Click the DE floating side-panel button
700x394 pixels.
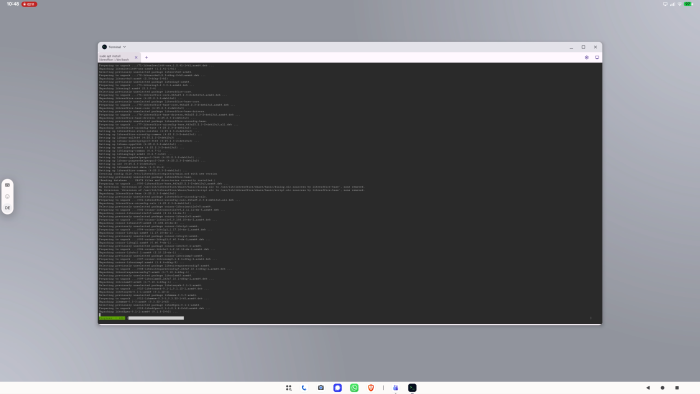tap(7, 207)
